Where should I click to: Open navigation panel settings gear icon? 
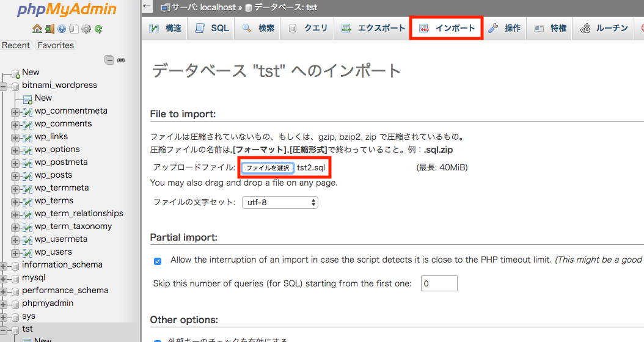pos(86,29)
